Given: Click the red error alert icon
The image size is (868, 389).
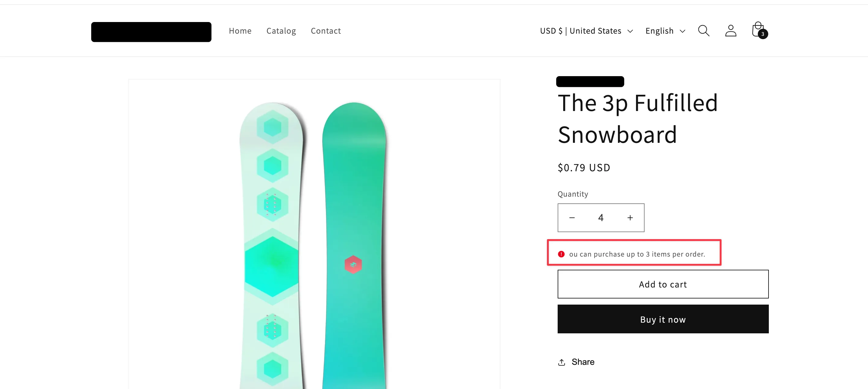Looking at the screenshot, I should [x=561, y=254].
